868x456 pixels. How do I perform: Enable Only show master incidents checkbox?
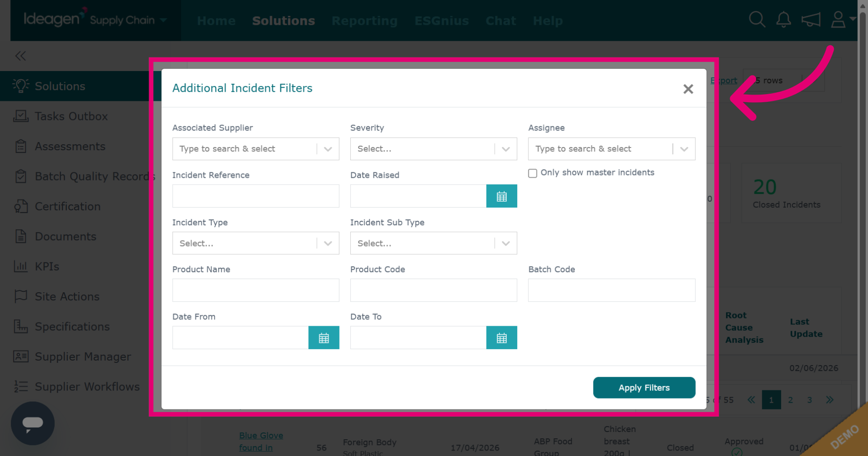click(x=533, y=173)
